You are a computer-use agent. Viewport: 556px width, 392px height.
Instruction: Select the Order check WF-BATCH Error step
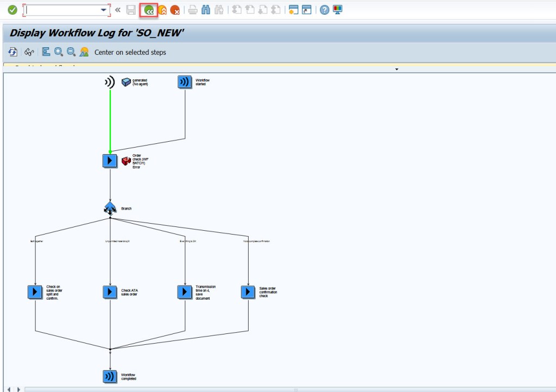tap(109, 160)
